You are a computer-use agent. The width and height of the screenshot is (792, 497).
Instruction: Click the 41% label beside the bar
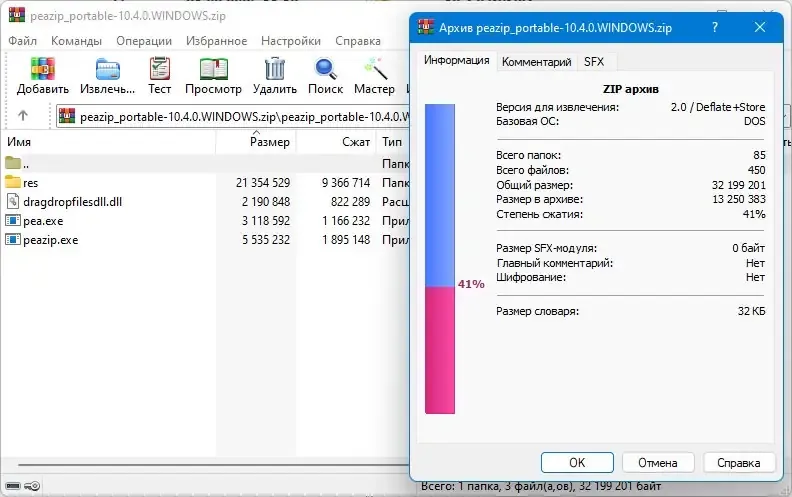pyautogui.click(x=471, y=284)
